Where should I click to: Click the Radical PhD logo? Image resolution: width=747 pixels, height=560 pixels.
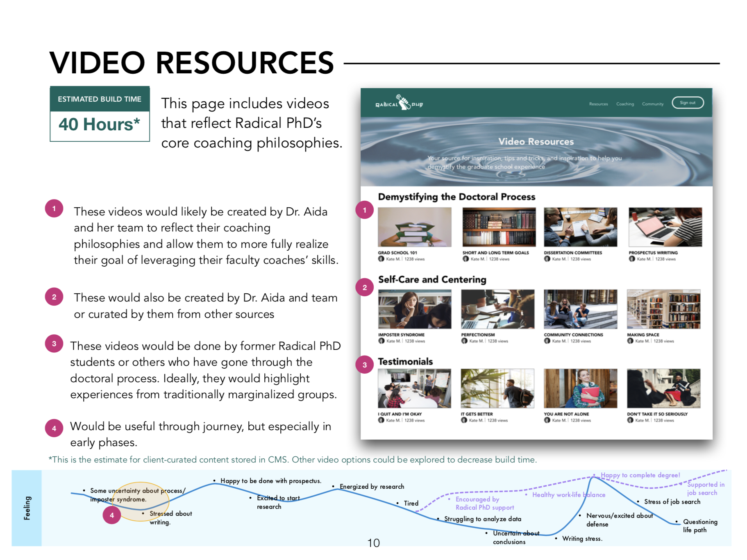[399, 102]
